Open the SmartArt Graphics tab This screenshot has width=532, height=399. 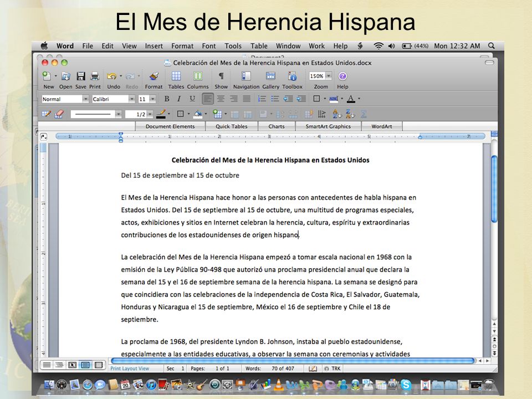[x=328, y=126]
